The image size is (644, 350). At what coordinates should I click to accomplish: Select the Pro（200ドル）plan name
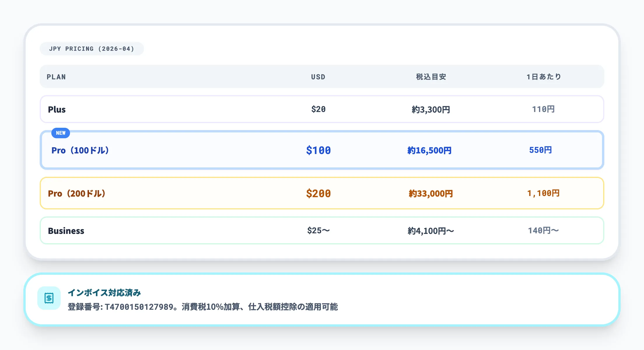(77, 193)
